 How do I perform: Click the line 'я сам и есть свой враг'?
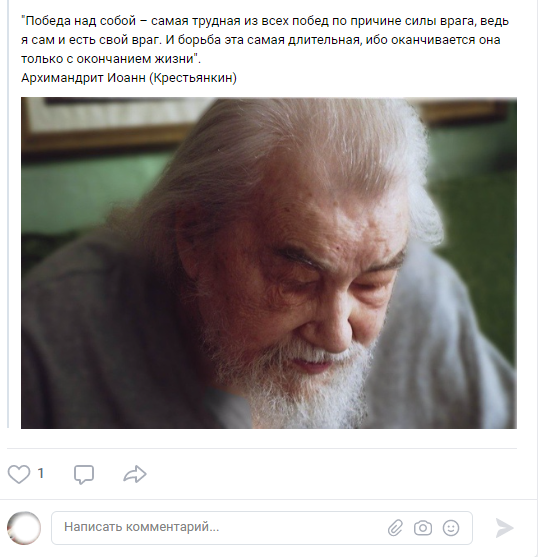pos(261,40)
